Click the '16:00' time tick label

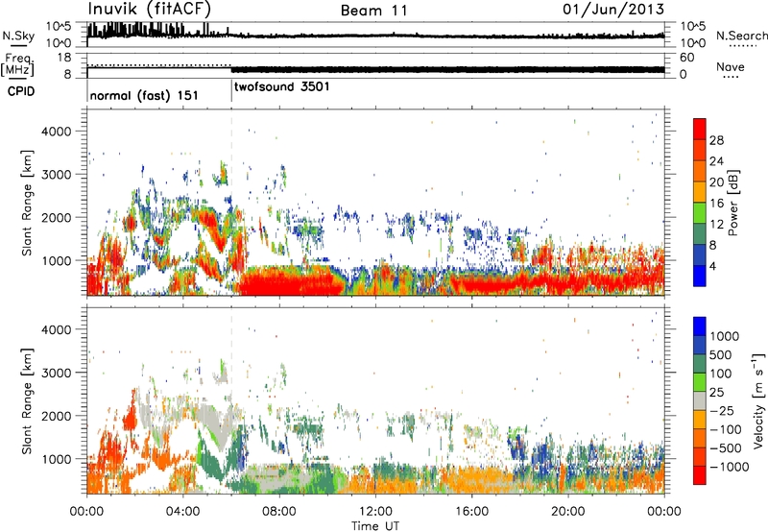(471, 512)
